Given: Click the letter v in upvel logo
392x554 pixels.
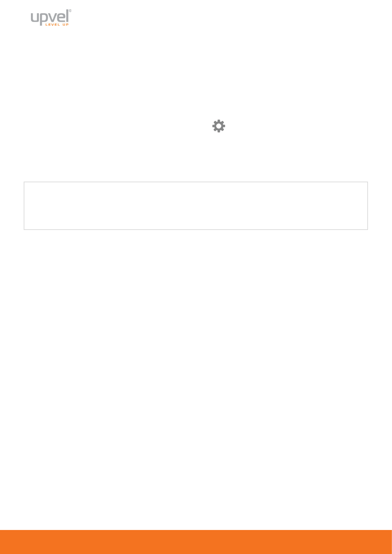Looking at the screenshot, I should pyautogui.click(x=53, y=18).
